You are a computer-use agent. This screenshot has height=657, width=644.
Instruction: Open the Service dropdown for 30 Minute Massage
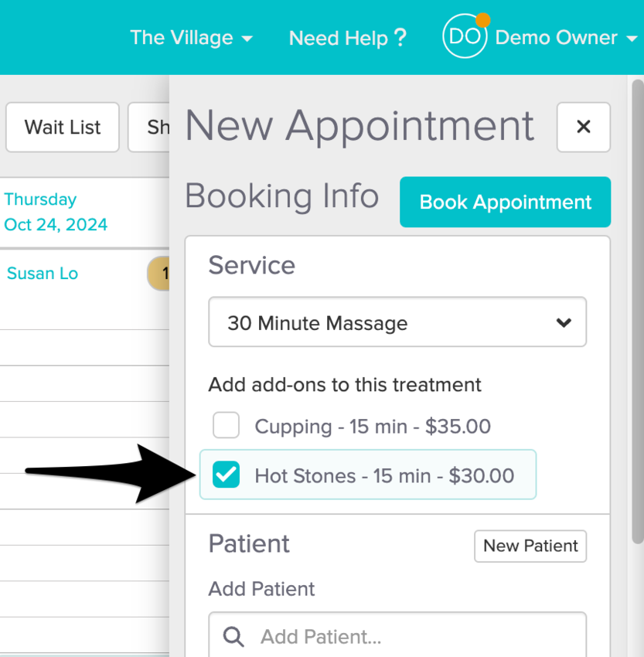(x=397, y=322)
